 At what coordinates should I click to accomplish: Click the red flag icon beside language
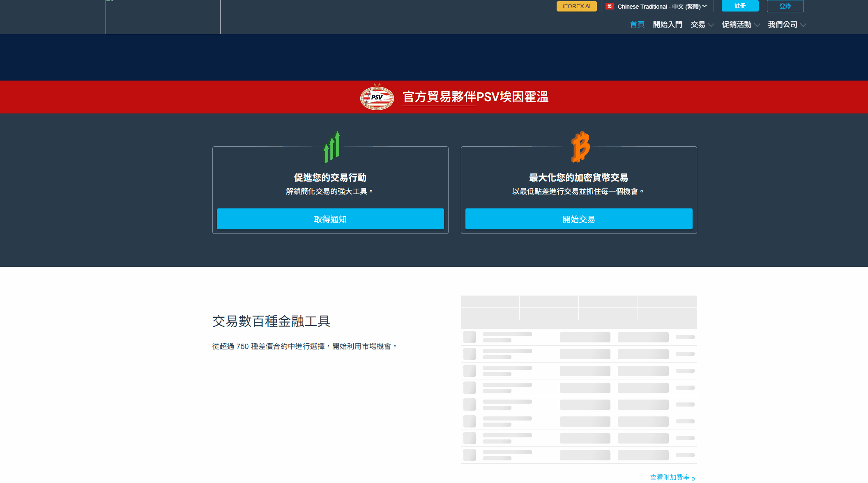click(x=609, y=7)
